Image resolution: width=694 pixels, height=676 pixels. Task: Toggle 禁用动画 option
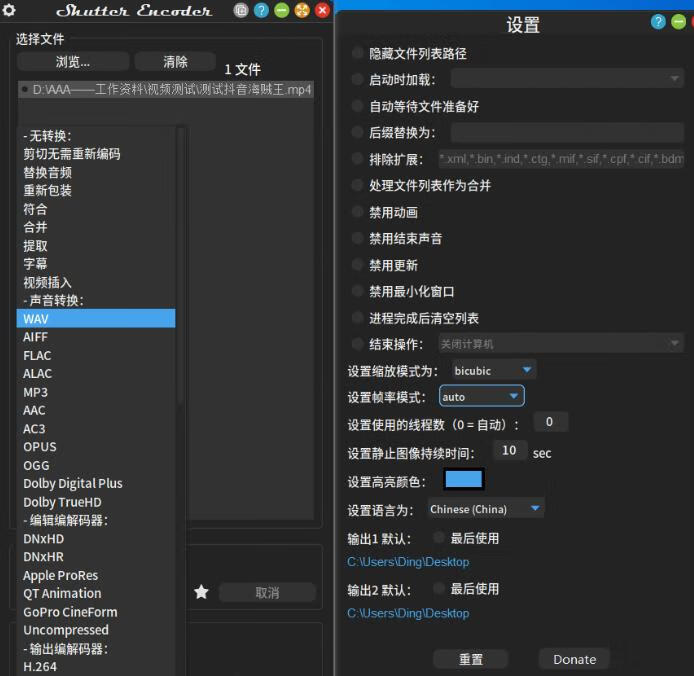(357, 212)
